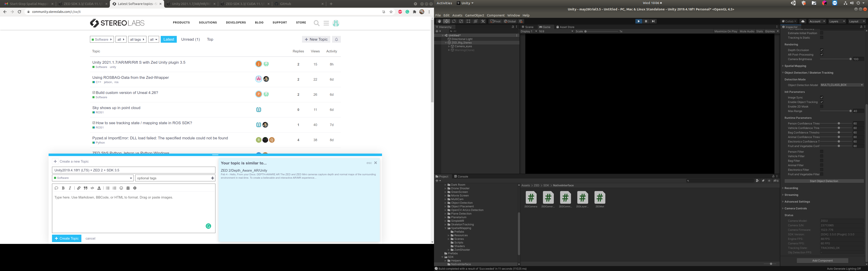Adjust the Person Confidence Threshold slider

(x=839, y=124)
